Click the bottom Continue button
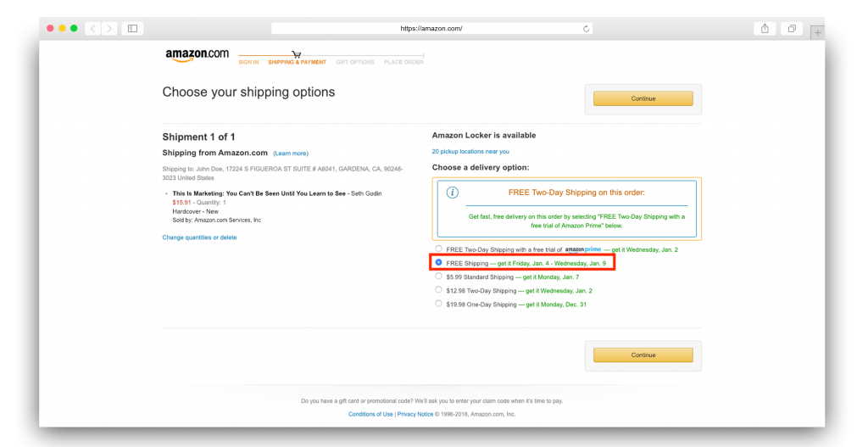Image resolution: width=868 pixels, height=447 pixels. (643, 355)
